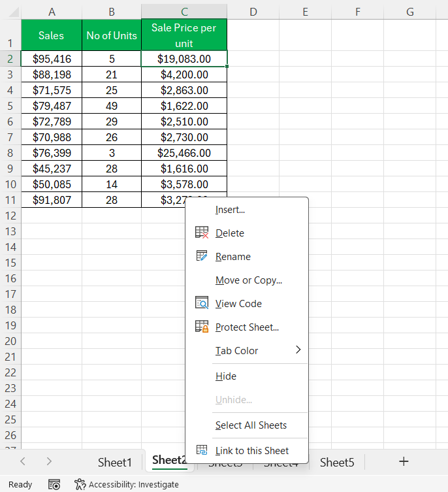Viewport: 448px width, 492px height.
Task: Click the No of Units header cell
Action: click(x=112, y=35)
